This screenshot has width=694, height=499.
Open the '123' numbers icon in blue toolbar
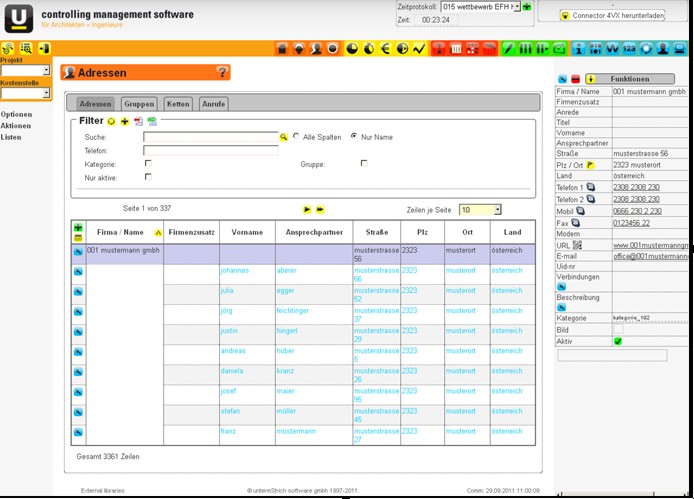[629, 48]
